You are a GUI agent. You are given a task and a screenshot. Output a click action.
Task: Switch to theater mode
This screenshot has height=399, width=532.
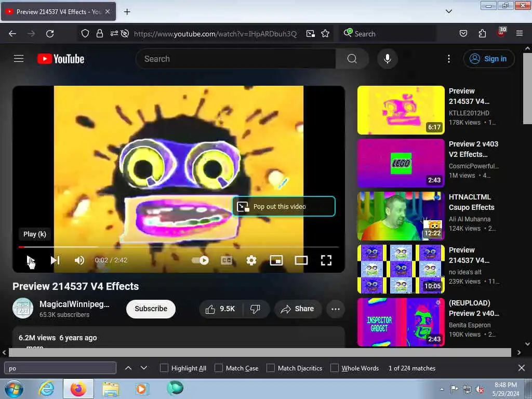pyautogui.click(x=301, y=260)
